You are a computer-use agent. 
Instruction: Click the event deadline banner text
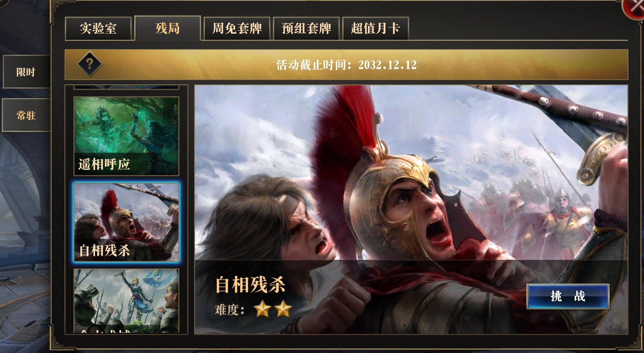[346, 65]
